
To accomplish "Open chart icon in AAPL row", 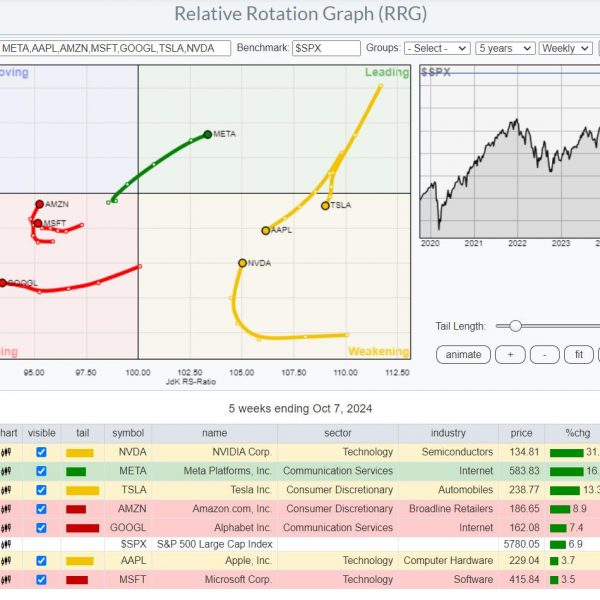I will 6,561.
